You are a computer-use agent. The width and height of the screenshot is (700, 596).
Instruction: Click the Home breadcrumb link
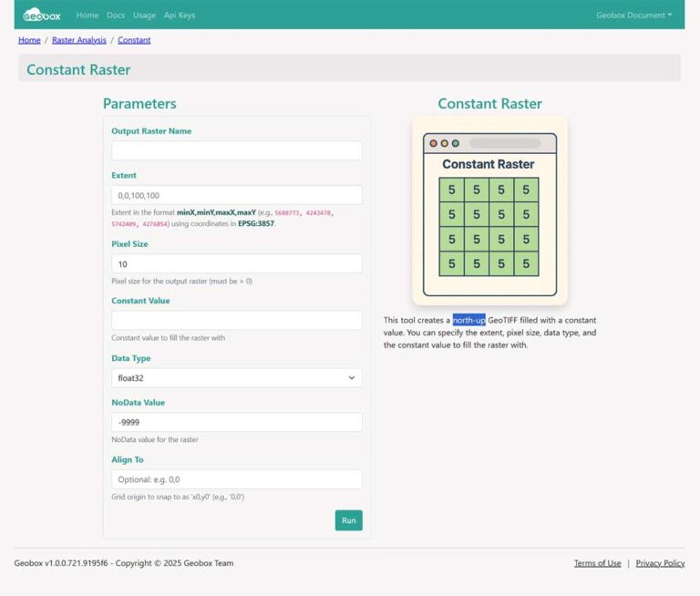tap(29, 40)
